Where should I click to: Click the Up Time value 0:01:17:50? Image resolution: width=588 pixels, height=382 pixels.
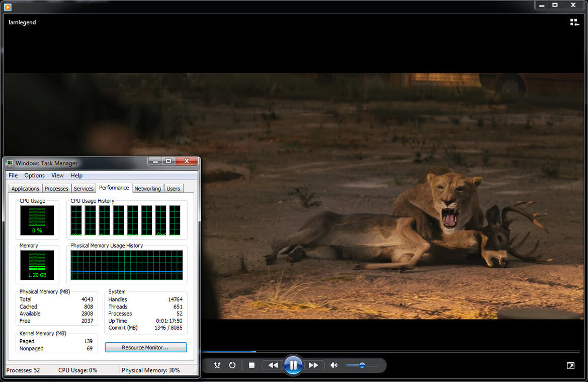coord(169,321)
